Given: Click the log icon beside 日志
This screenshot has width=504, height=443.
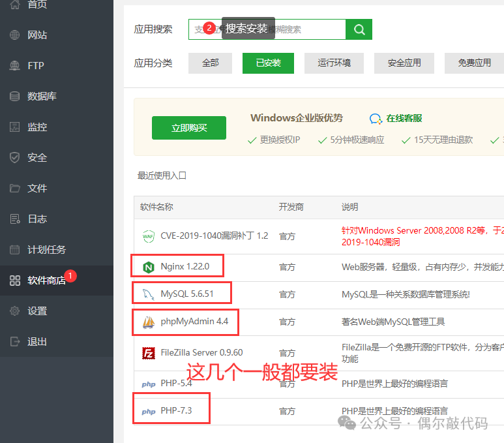Looking at the screenshot, I should [x=15, y=219].
